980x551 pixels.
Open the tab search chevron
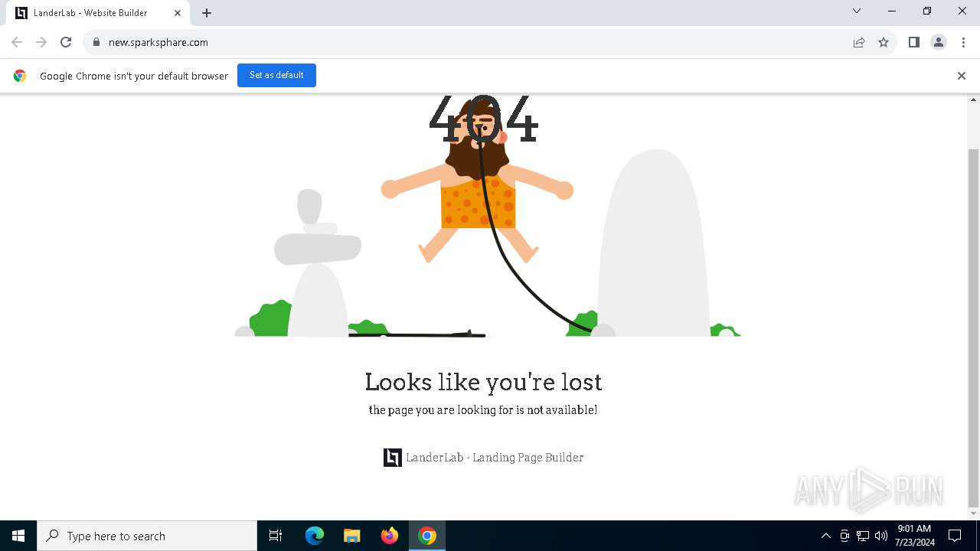(857, 11)
